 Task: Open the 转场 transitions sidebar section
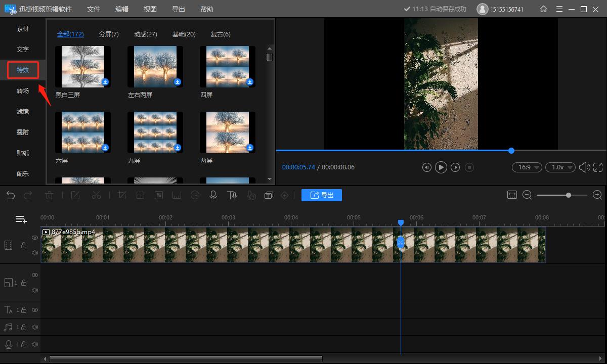23,91
